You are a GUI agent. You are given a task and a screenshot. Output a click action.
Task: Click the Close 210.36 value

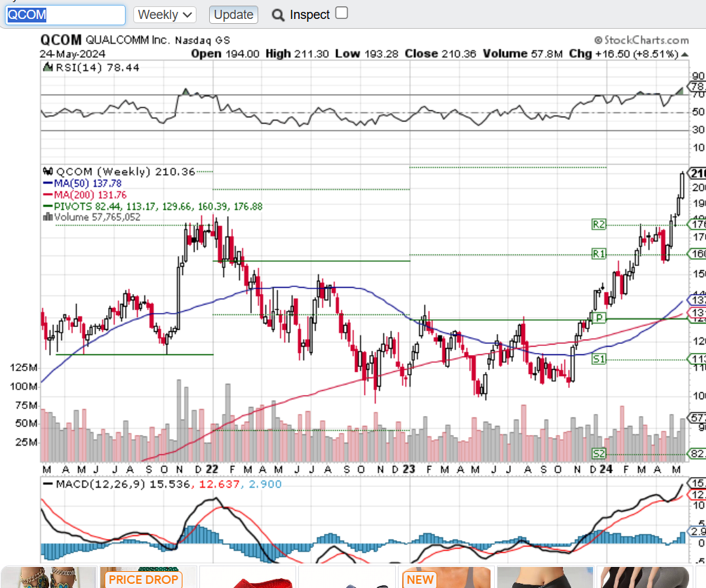pyautogui.click(x=440, y=54)
